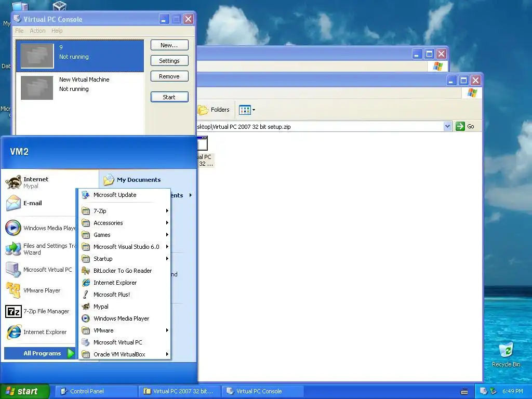
Task: Click the Start button
Action: pyautogui.click(x=25, y=391)
